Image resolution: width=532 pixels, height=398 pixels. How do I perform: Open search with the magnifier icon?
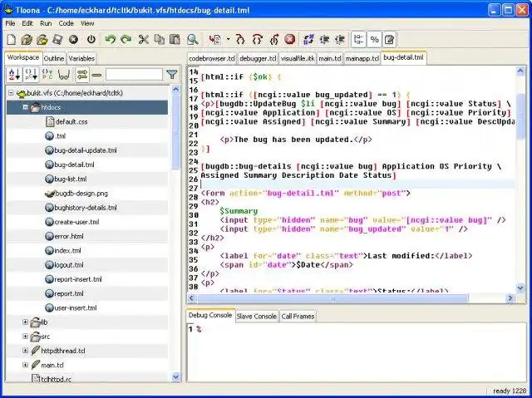pyautogui.click(x=192, y=39)
